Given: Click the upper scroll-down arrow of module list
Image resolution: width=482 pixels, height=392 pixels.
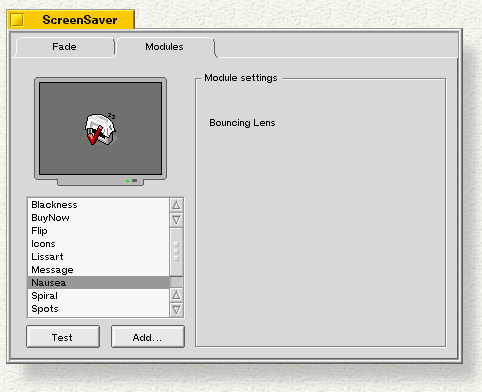Looking at the screenshot, I should click(176, 220).
